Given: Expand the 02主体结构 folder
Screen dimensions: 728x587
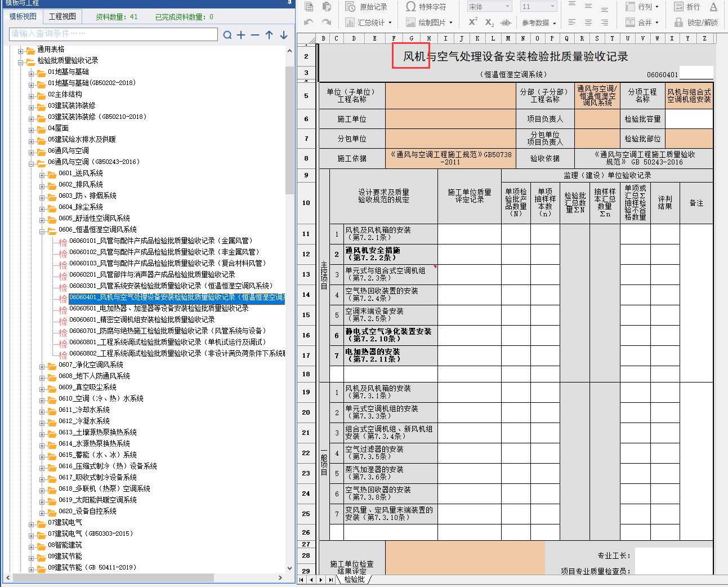Looking at the screenshot, I should 32,96.
